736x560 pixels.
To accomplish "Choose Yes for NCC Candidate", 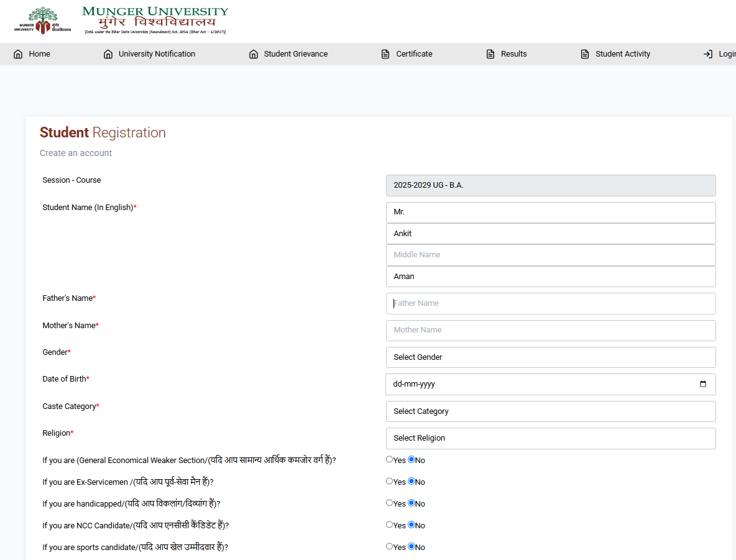I will 390,525.
